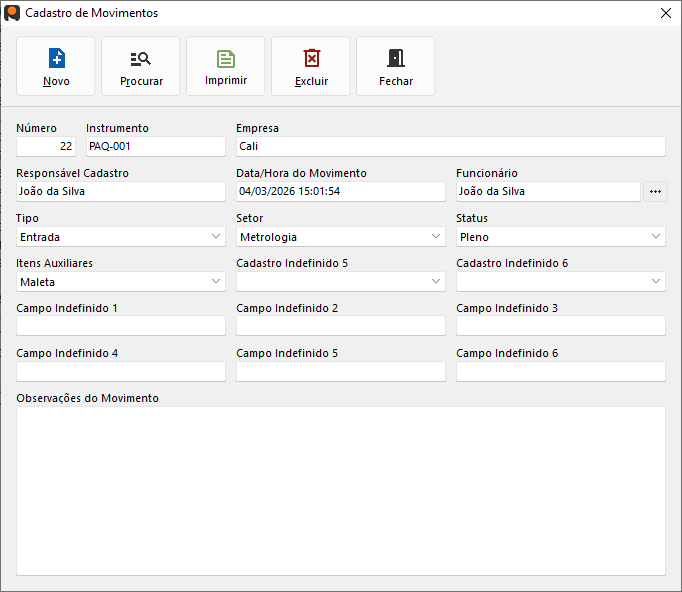Close form with Fechar door icon
Viewport: 682px width, 592px height.
396,66
